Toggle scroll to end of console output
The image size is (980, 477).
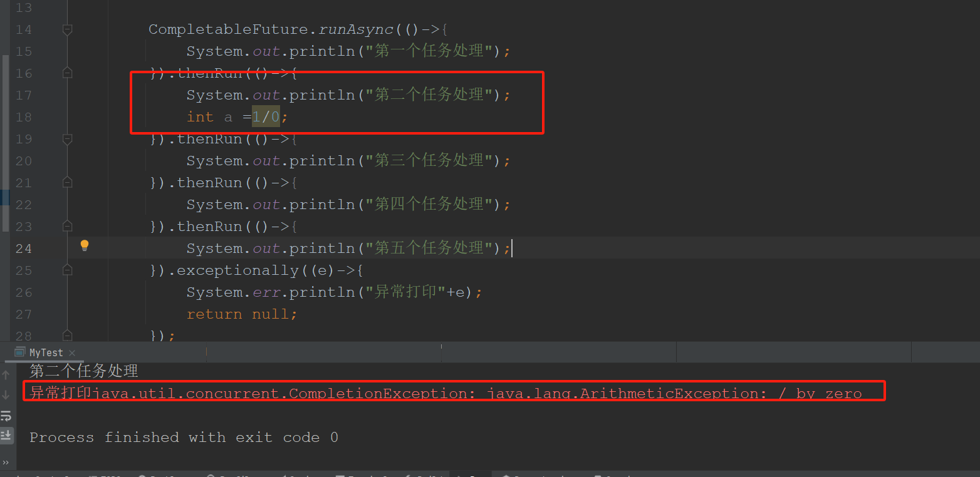(x=6, y=434)
